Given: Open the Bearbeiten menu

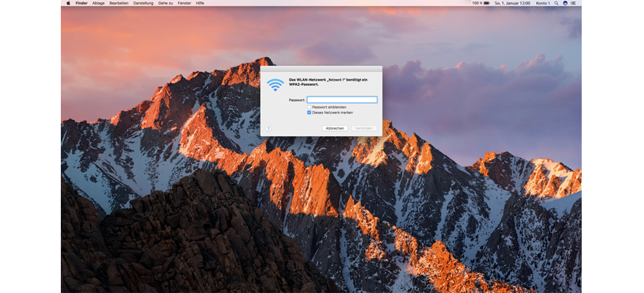Looking at the screenshot, I should (x=119, y=3).
